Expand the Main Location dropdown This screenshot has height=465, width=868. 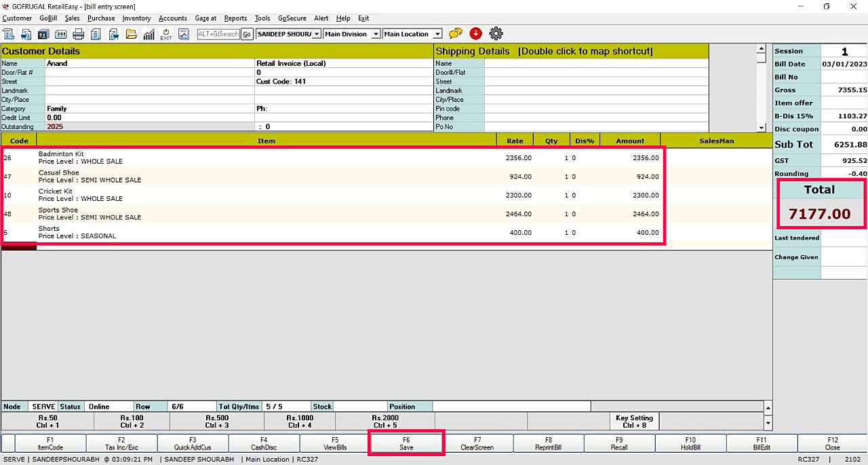click(x=437, y=34)
